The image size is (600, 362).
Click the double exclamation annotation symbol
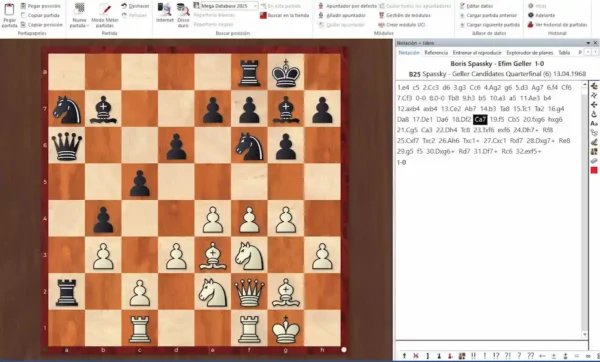[x=473, y=356]
